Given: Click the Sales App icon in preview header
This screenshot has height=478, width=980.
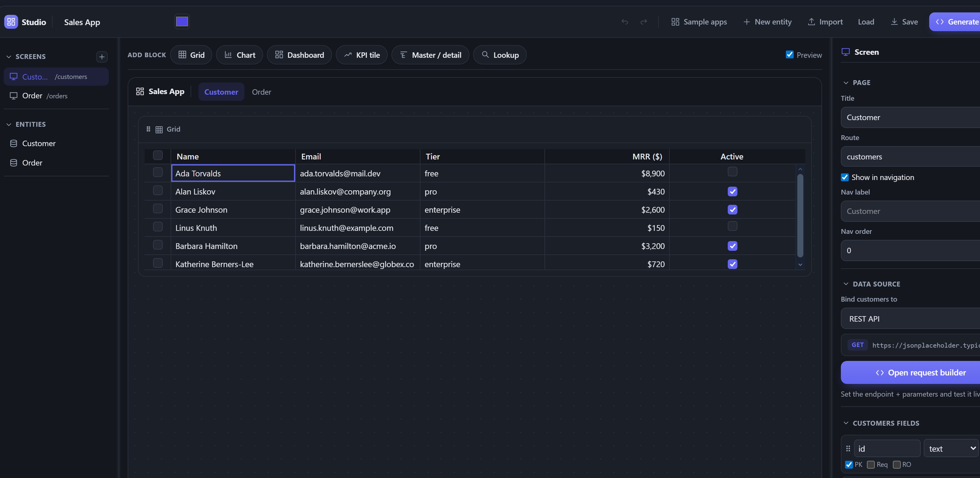Looking at the screenshot, I should [140, 91].
